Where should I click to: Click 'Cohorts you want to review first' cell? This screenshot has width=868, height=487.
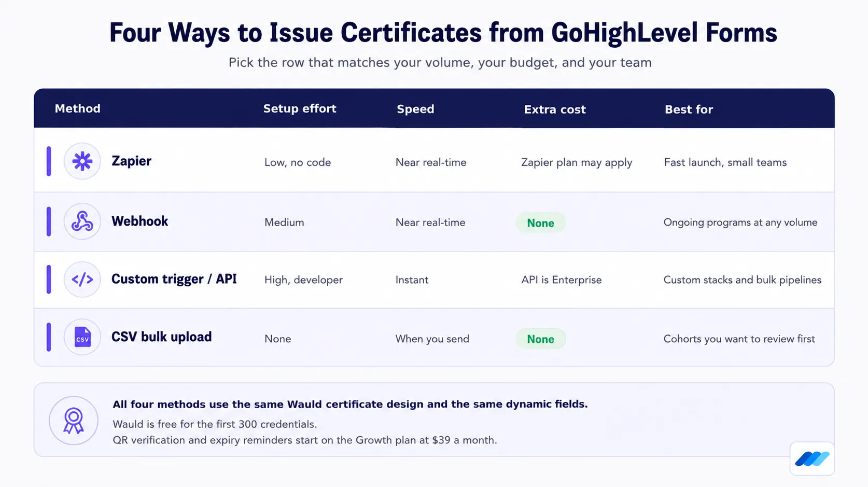[739, 339]
